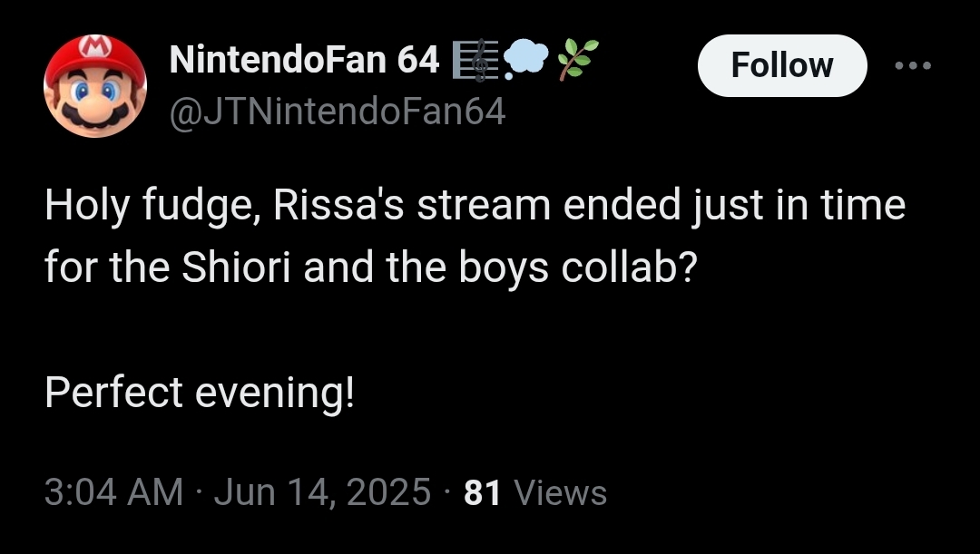The image size is (980, 554).
Task: Open the three-dot more options menu
Action: tap(913, 65)
